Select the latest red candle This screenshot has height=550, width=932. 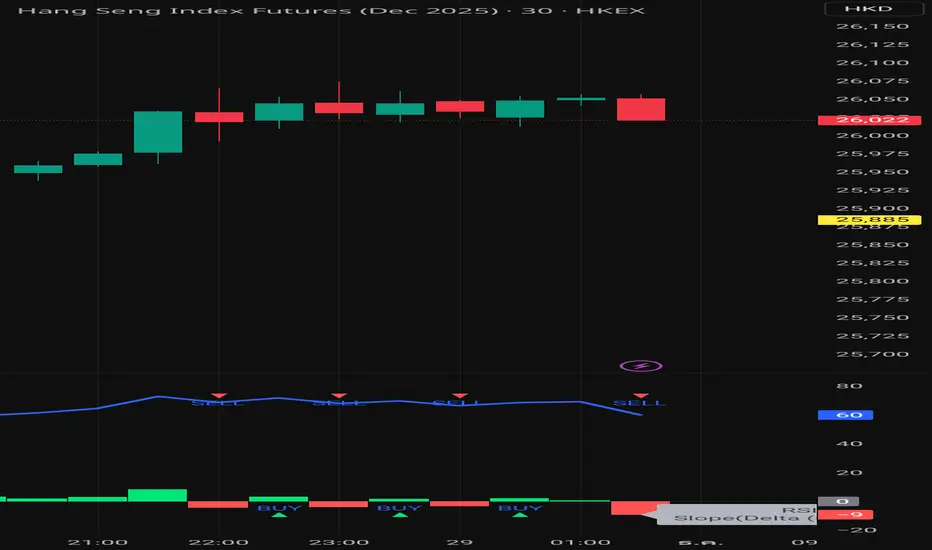click(641, 109)
